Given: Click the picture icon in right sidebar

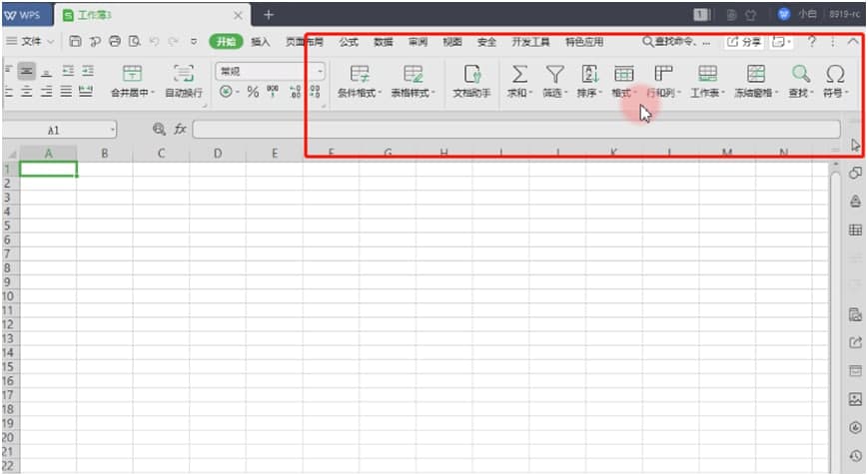Looking at the screenshot, I should point(855,399).
